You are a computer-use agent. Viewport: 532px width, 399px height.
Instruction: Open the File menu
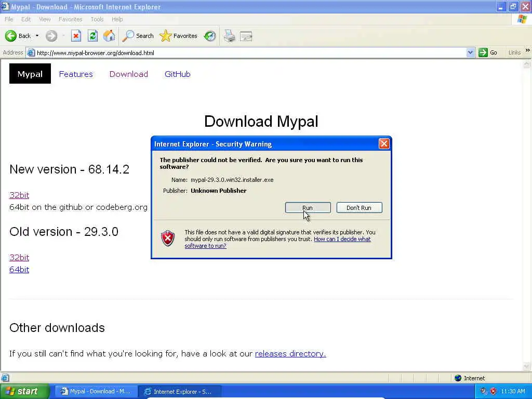pyautogui.click(x=9, y=19)
